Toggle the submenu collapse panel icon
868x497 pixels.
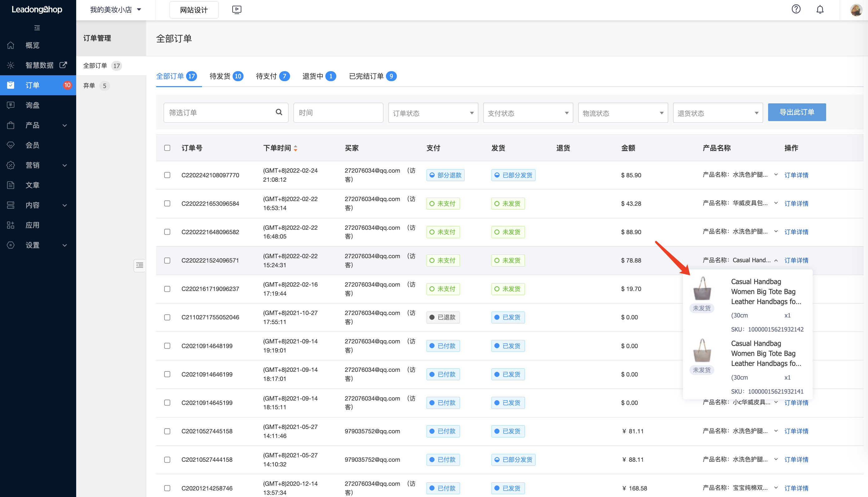(139, 265)
